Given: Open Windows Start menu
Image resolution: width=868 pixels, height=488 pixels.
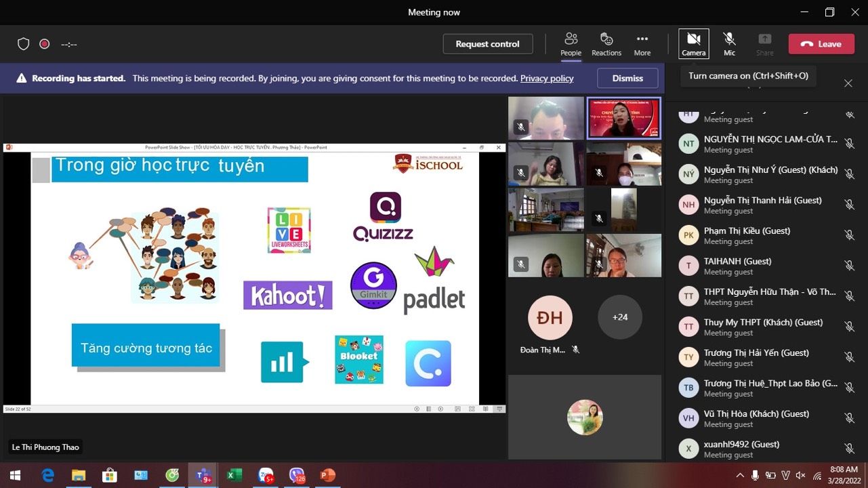Looking at the screenshot, I should (x=15, y=476).
